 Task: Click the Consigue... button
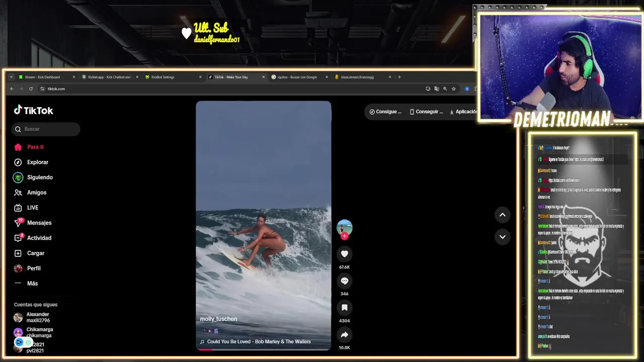385,112
